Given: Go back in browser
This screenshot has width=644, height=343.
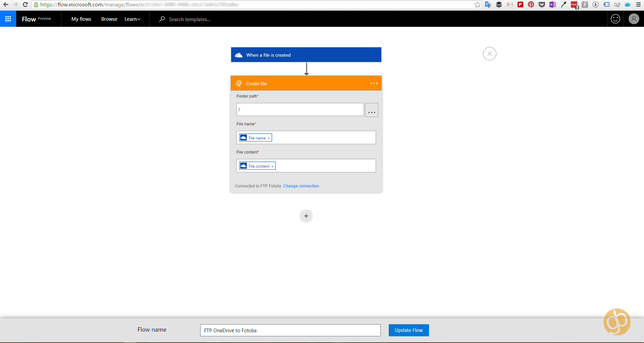Looking at the screenshot, I should [6, 5].
